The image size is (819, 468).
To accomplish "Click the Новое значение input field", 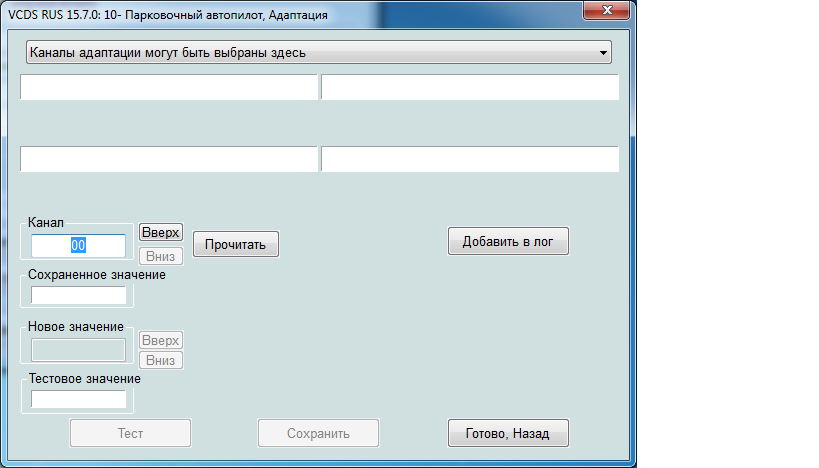I will point(79,349).
